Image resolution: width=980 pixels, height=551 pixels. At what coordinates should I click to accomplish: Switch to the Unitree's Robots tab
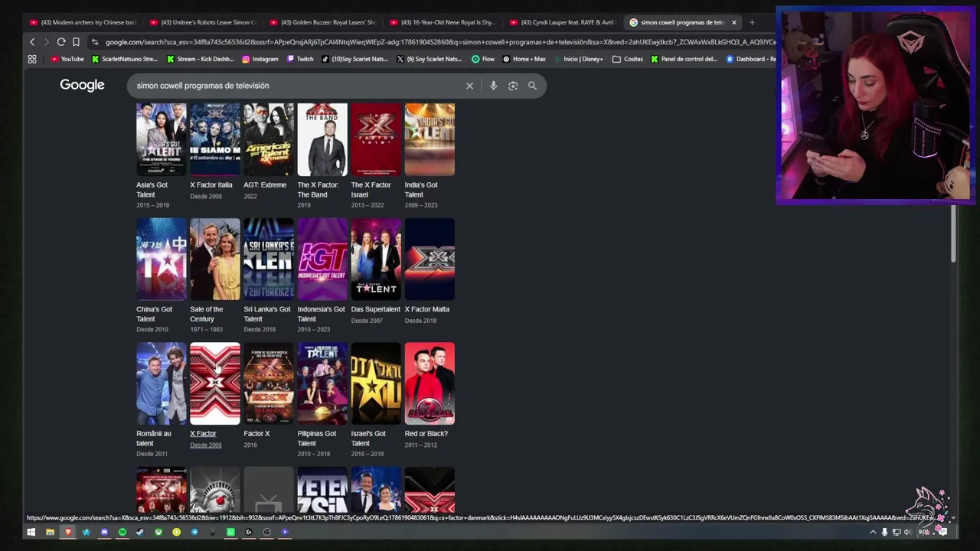[203, 22]
